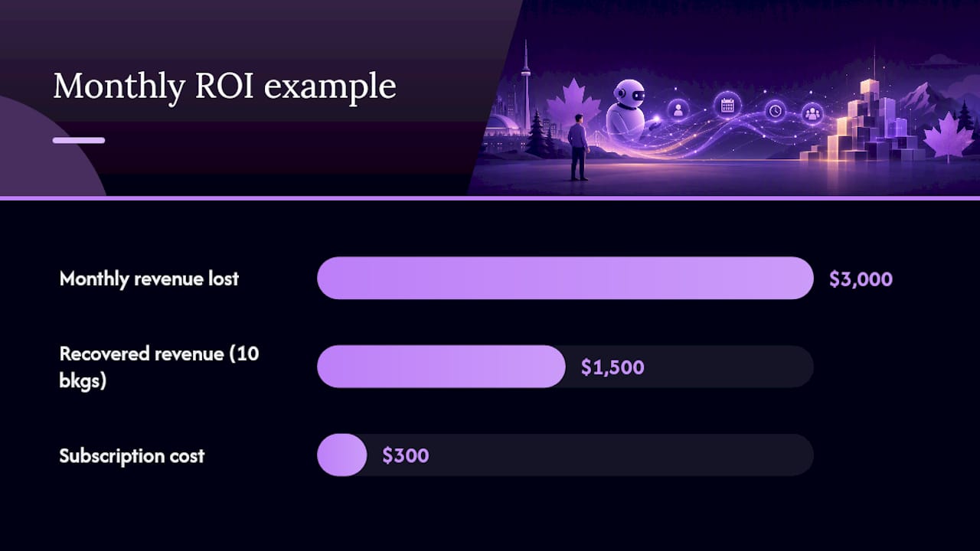Click the small filled Subscription cost bar

342,455
